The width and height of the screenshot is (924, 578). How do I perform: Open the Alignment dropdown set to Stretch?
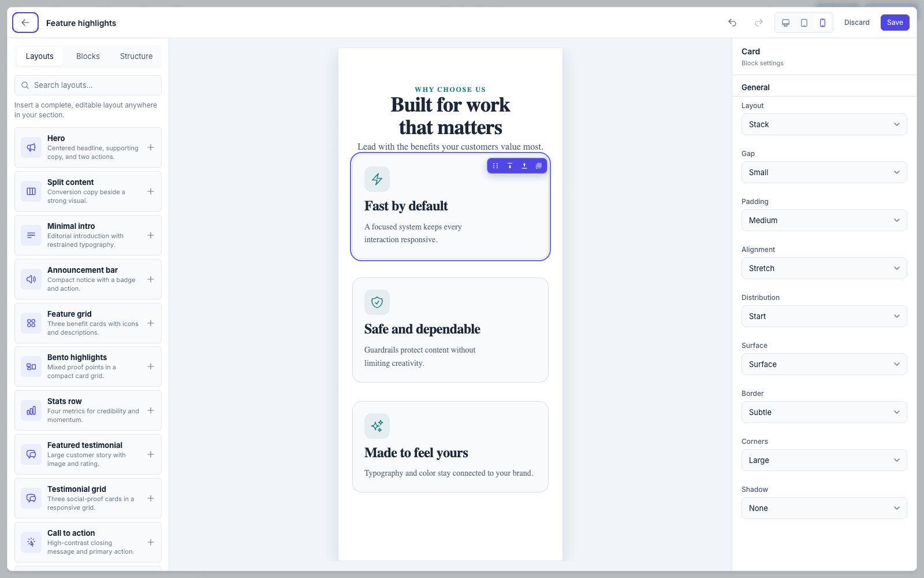824,268
